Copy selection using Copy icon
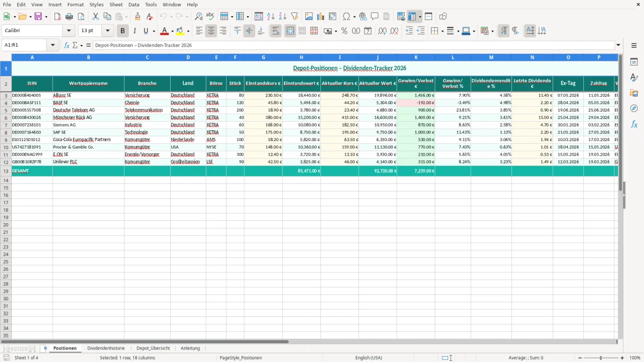 [x=107, y=17]
